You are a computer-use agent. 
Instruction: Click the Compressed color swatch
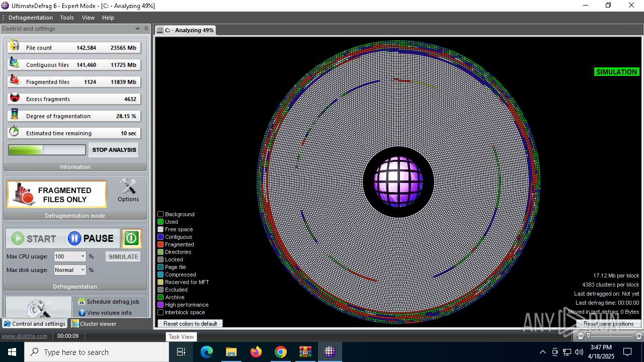(x=160, y=275)
